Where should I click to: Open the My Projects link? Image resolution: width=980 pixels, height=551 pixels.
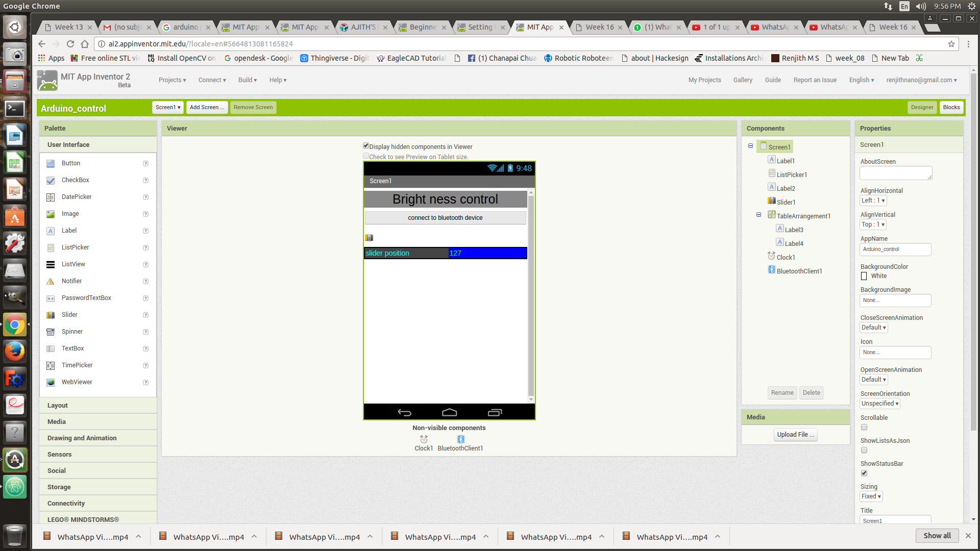[x=704, y=80]
